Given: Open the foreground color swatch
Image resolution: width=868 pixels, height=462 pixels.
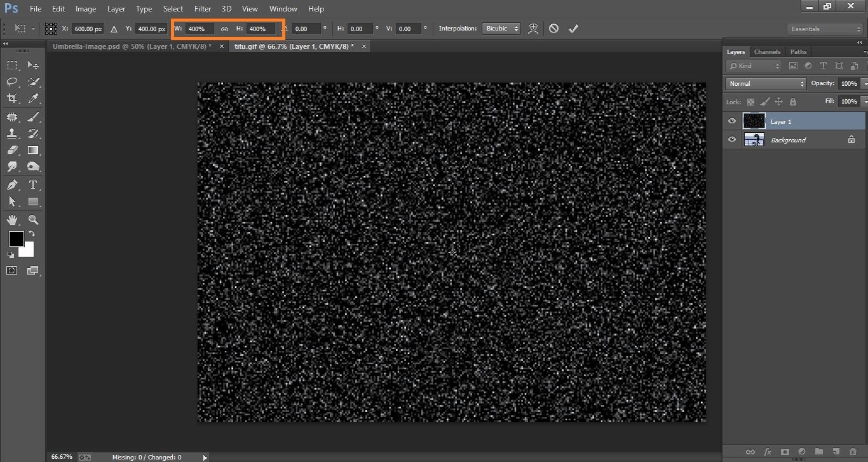Looking at the screenshot, I should (x=16, y=240).
